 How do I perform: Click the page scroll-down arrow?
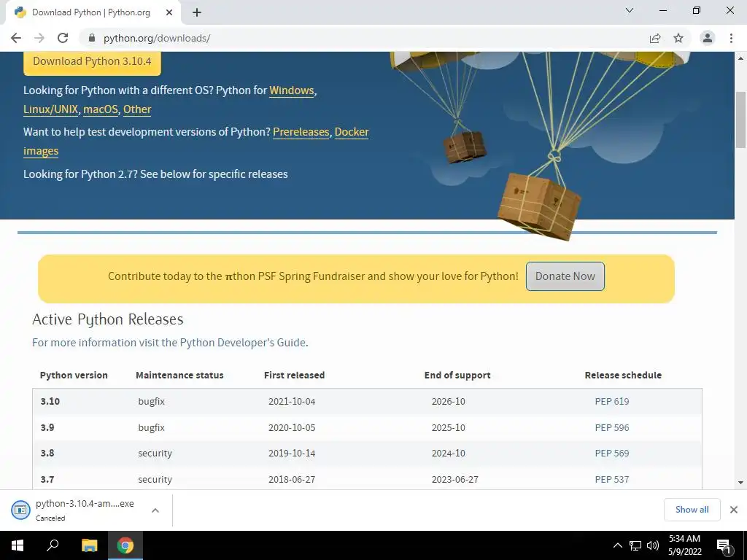pos(741,483)
